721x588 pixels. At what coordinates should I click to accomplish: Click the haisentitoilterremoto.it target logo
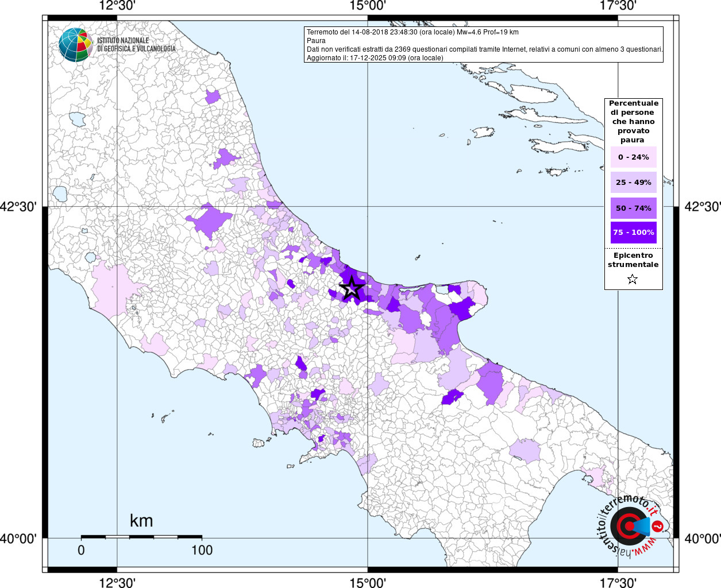(x=631, y=526)
